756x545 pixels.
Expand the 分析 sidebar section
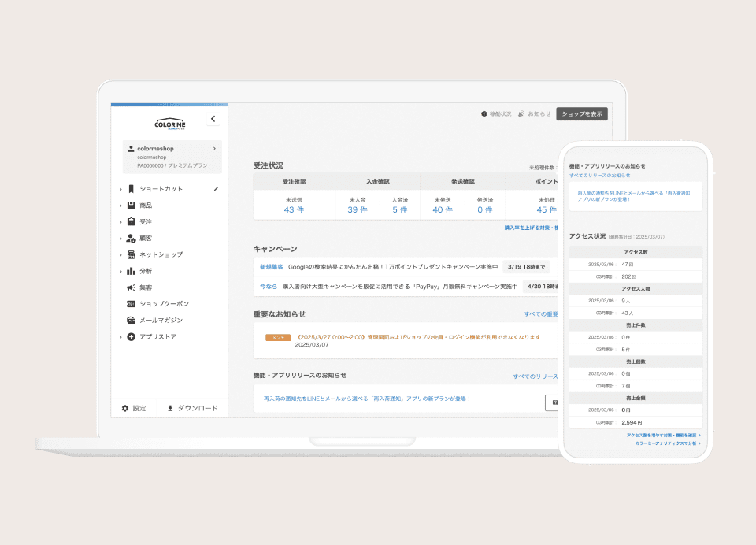tap(120, 271)
